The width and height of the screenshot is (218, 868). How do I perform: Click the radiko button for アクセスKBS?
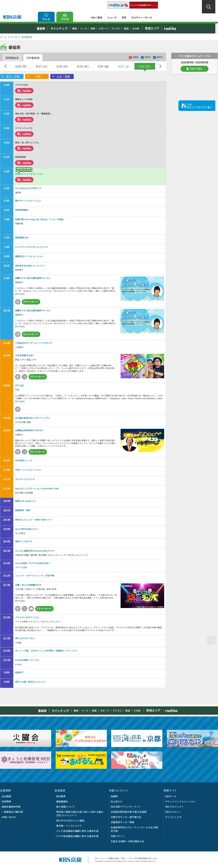(x=24, y=91)
